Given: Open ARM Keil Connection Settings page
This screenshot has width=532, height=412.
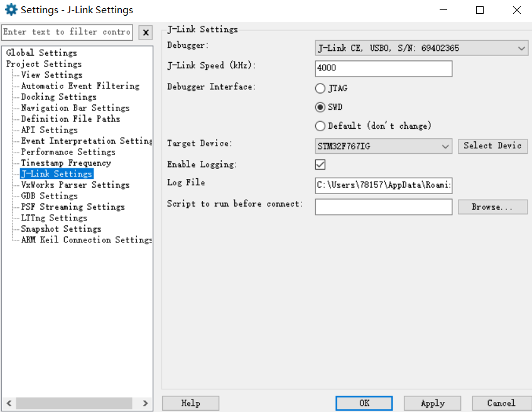Looking at the screenshot, I should tap(87, 240).
